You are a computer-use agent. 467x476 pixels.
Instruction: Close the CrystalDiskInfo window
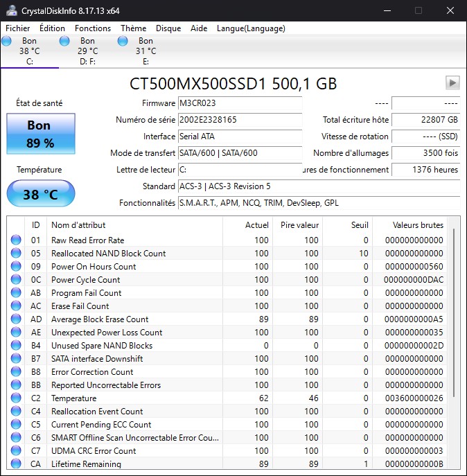pos(450,10)
